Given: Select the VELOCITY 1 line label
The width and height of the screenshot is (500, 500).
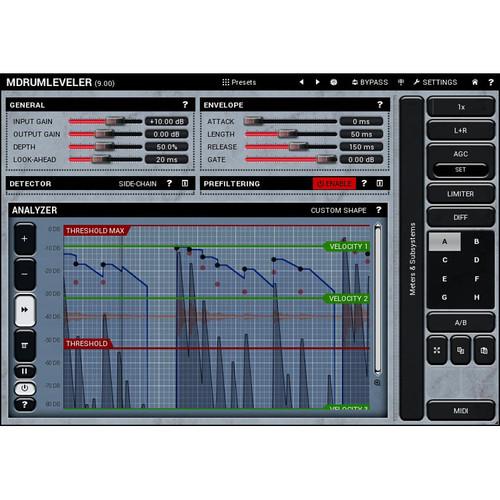Looking at the screenshot, I should 347,247.
